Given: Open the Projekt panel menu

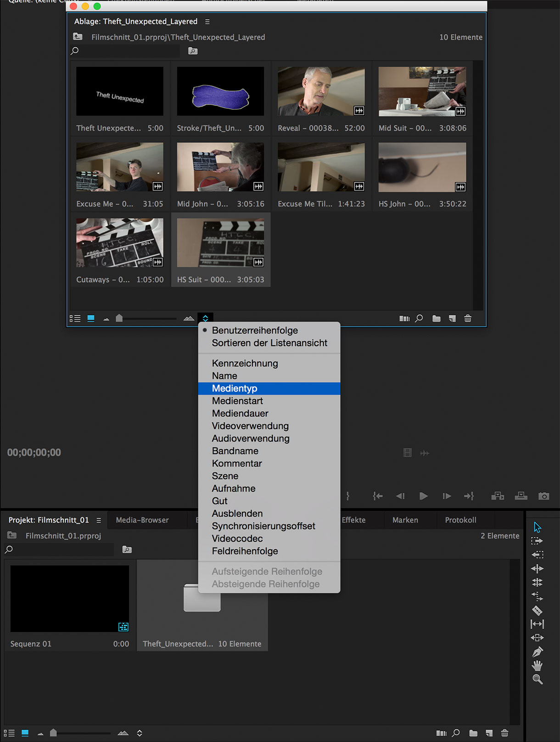Looking at the screenshot, I should click(x=99, y=520).
